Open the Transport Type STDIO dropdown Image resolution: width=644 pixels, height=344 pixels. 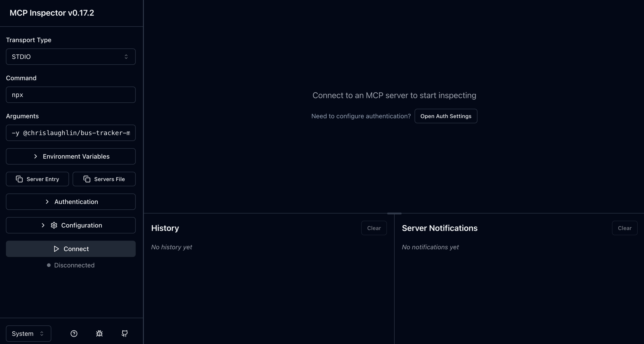[x=71, y=57]
